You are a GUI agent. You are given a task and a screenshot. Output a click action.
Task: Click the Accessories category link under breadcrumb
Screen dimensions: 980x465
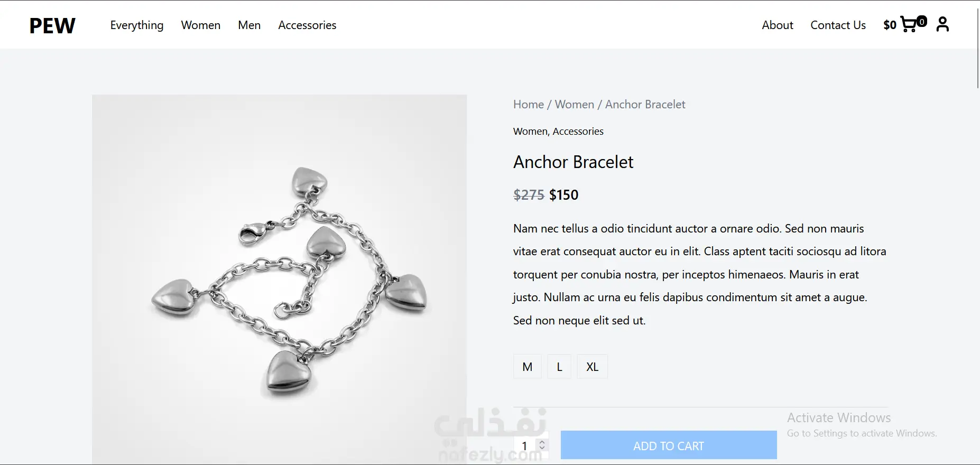coord(578,132)
